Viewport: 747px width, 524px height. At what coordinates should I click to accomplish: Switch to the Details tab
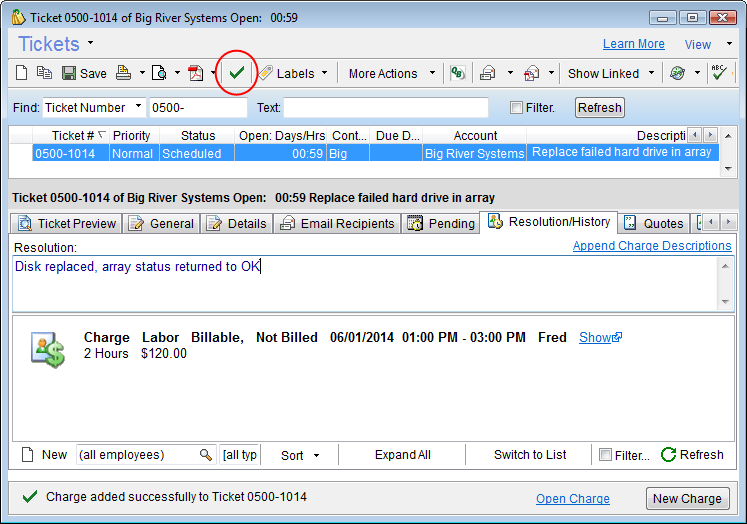238,224
